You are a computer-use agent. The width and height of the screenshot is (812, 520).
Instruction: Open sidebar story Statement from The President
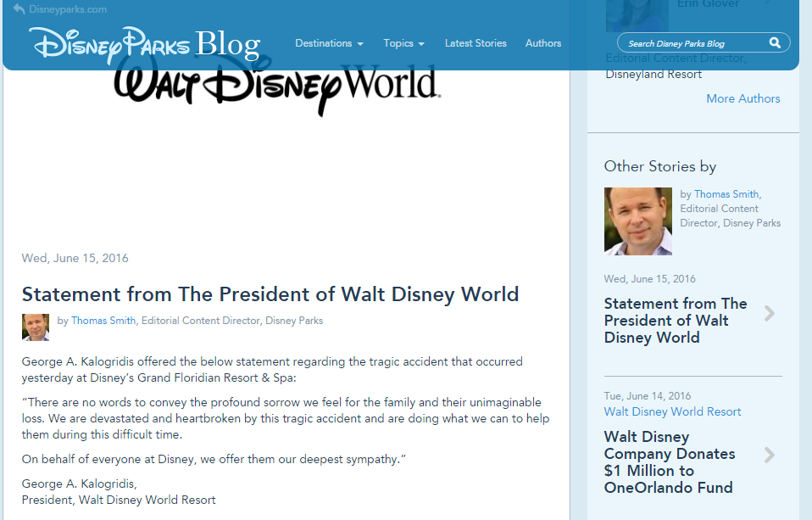tap(675, 321)
